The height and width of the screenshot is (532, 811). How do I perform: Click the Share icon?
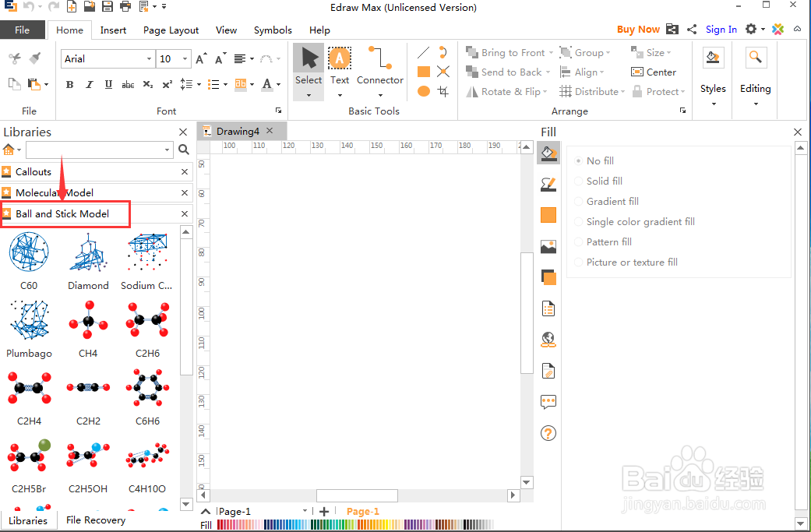pyautogui.click(x=692, y=30)
